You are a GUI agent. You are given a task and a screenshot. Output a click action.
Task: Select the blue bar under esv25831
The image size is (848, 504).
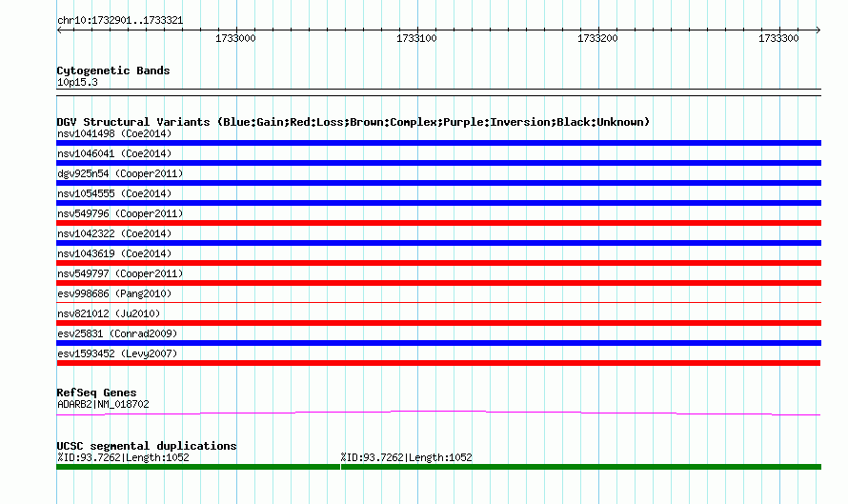point(438,343)
